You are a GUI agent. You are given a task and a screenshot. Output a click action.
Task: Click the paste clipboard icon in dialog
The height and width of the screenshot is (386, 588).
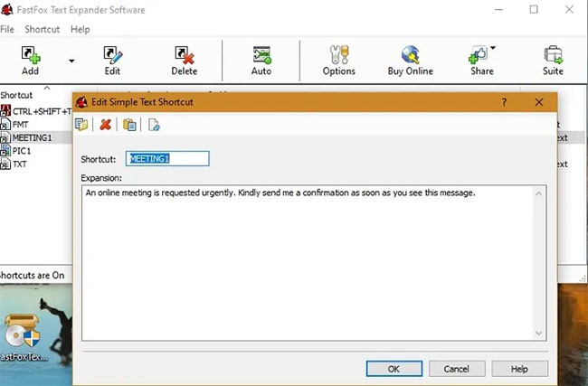coord(129,125)
